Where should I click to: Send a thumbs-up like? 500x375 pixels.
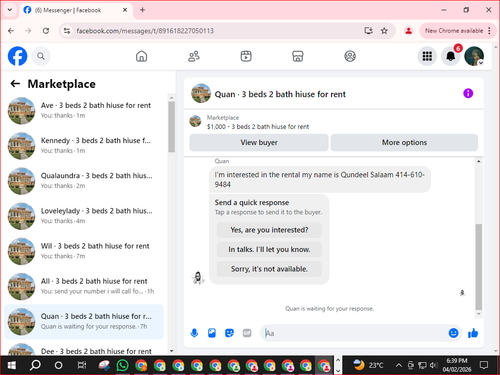pyautogui.click(x=473, y=333)
